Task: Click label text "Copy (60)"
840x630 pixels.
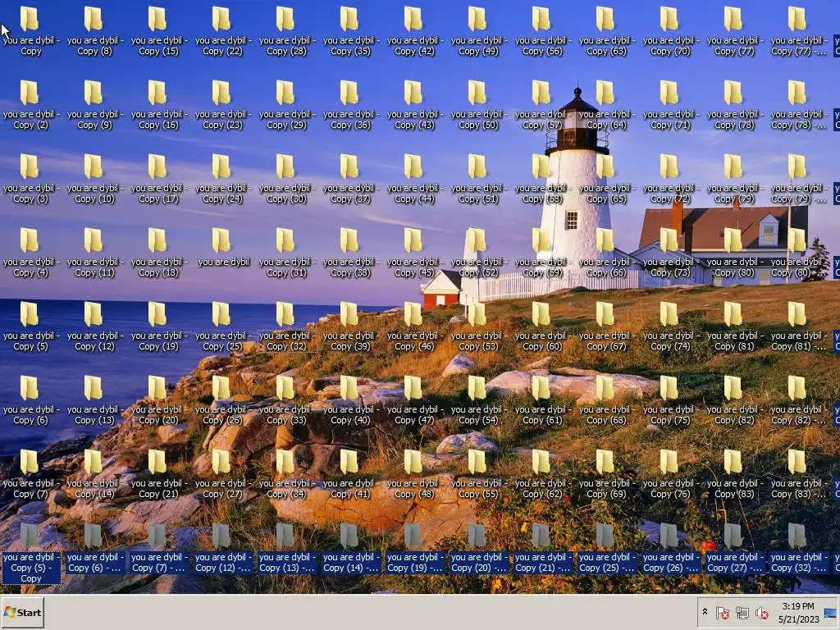Action: (542, 347)
